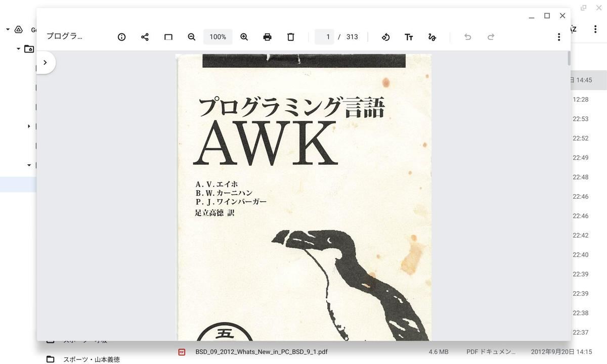Click the AZ sort options button in Files
The height and width of the screenshot is (364, 607).
(x=573, y=29)
